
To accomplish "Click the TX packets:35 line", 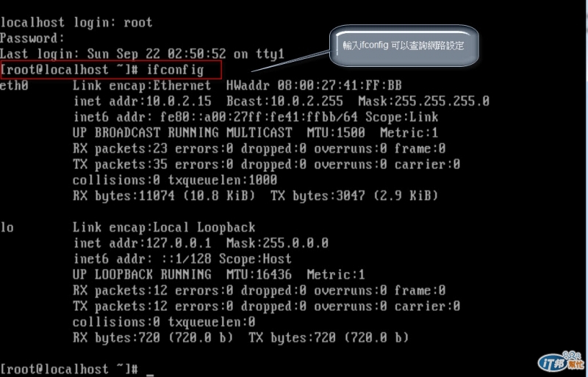I will (266, 165).
